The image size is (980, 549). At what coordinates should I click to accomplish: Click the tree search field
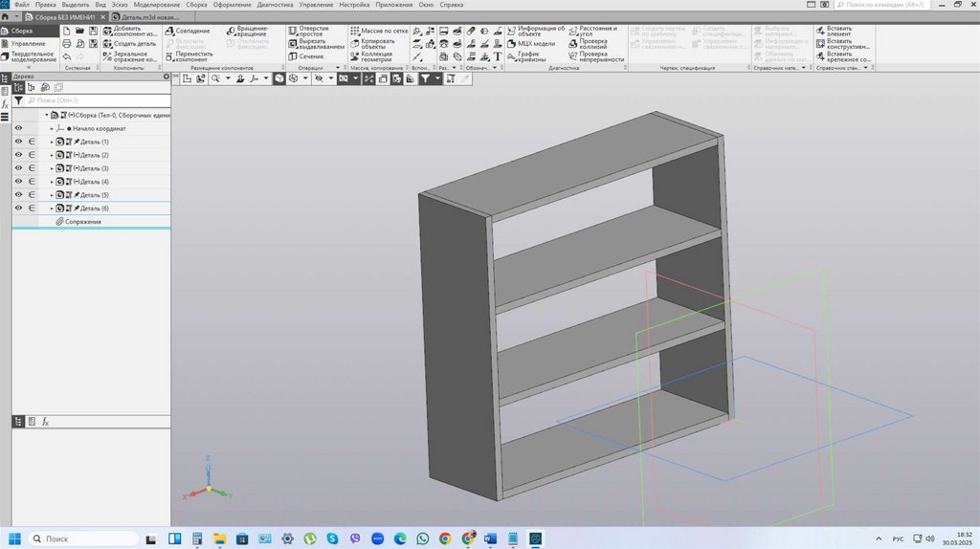click(x=96, y=99)
